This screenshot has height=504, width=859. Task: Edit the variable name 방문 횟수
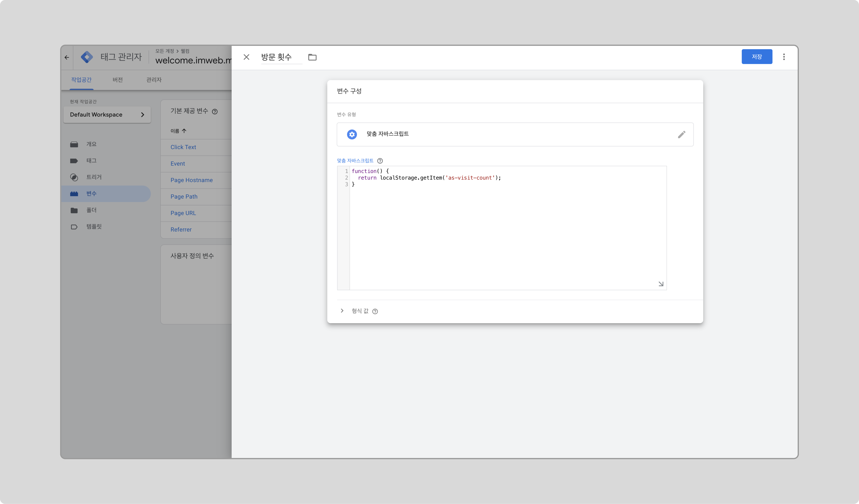[x=281, y=57]
